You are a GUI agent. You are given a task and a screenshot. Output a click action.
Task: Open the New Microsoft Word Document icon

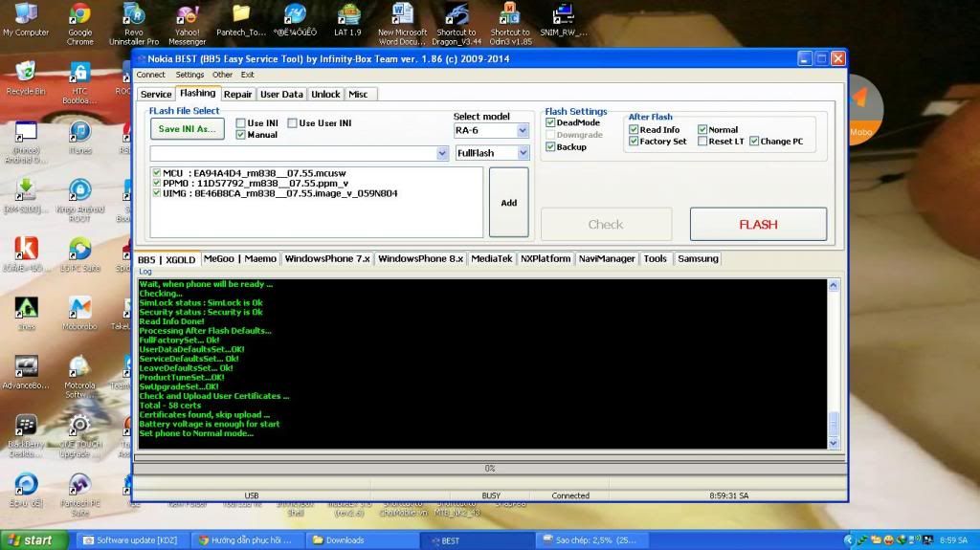[x=402, y=23]
